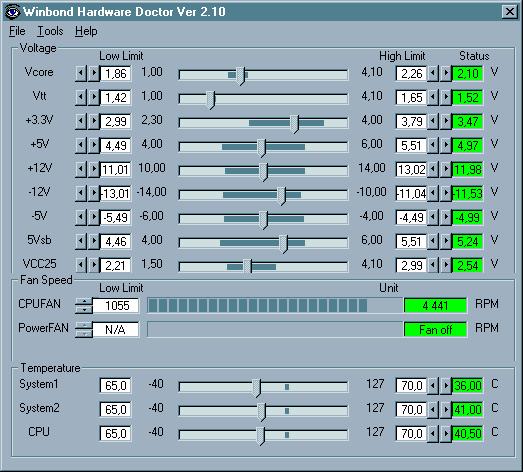This screenshot has width=523, height=472.
Task: Increase Vtt high limit with right arrow
Action: (x=446, y=97)
